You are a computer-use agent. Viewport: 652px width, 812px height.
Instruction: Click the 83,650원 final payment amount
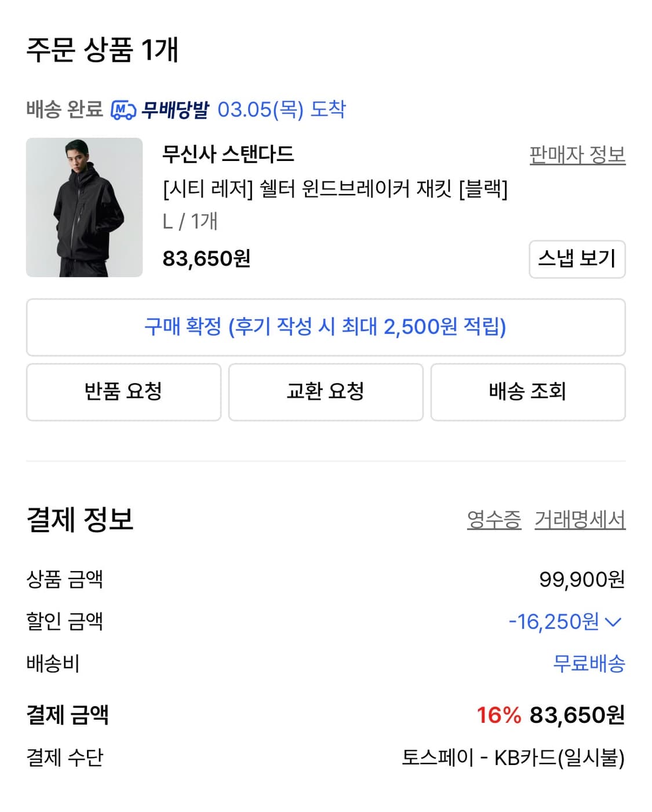[577, 716]
